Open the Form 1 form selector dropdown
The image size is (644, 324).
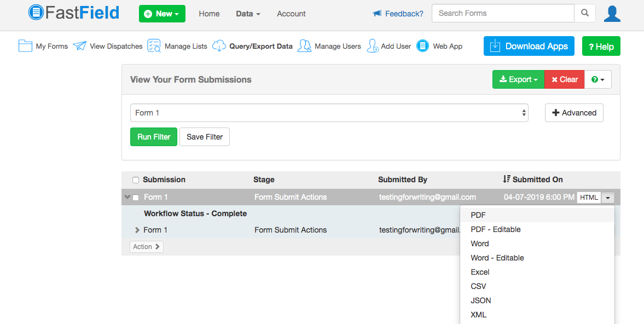point(329,113)
